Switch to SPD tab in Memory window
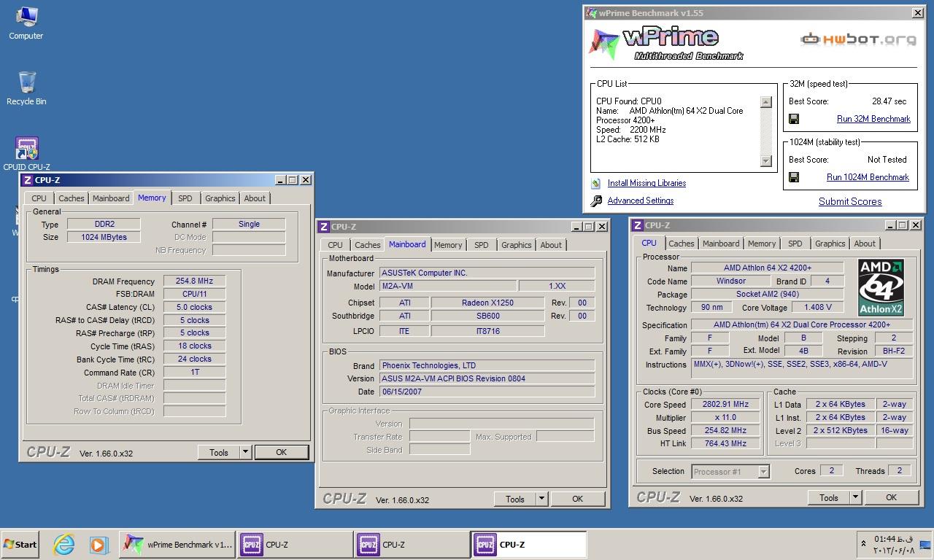The image size is (934, 560). 185,198
